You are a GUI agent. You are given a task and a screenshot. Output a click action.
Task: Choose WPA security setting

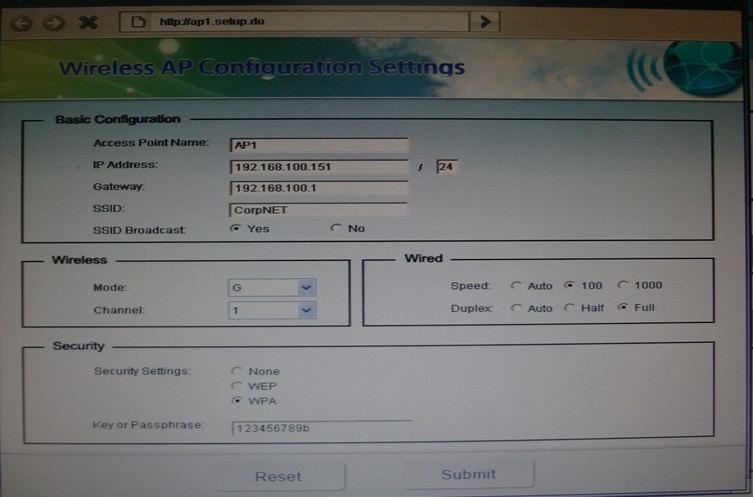click(236, 400)
